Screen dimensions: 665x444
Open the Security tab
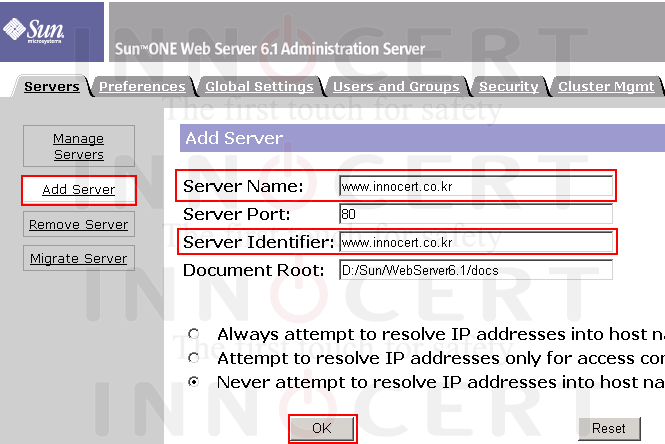coord(509,87)
